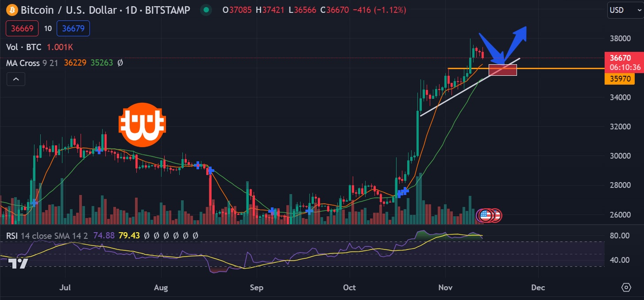Click the yellow RSI SMA value 79.43

pyautogui.click(x=130, y=236)
